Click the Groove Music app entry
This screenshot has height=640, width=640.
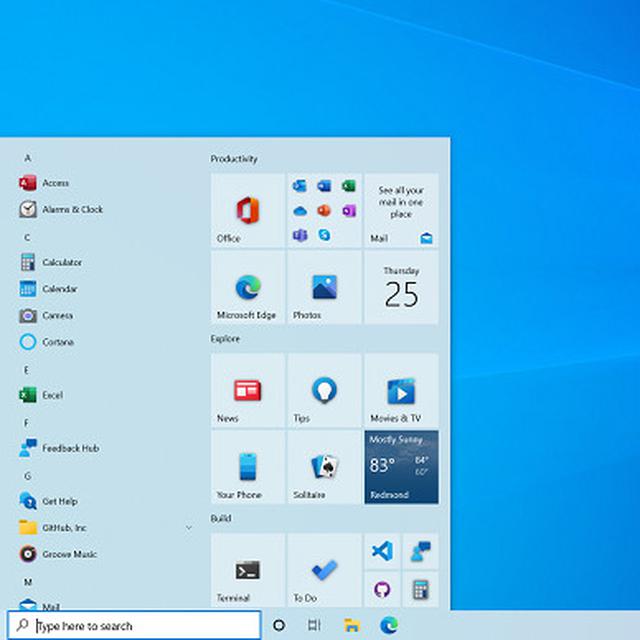[69, 554]
